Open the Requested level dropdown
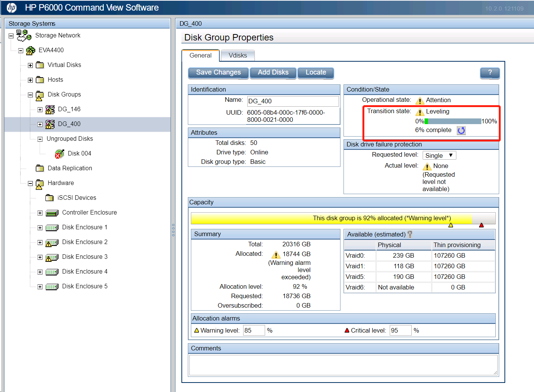The image size is (534, 392). point(439,156)
